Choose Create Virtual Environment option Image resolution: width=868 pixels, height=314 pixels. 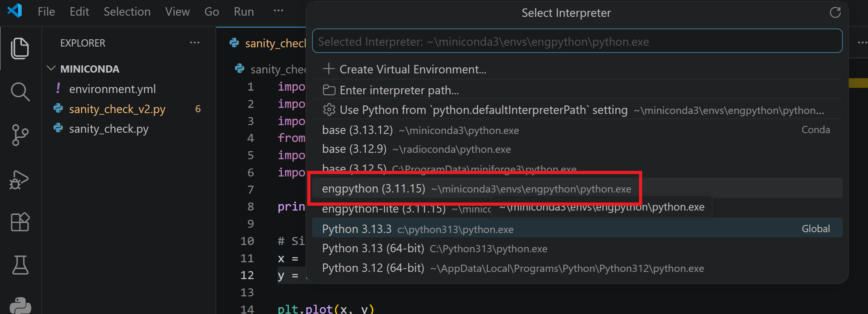click(577, 69)
